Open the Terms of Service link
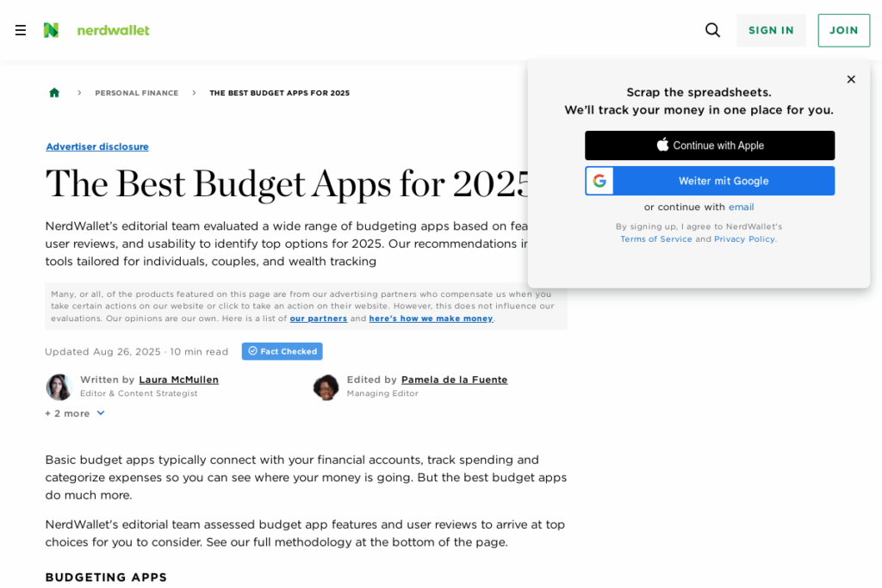The image size is (882, 588). click(x=655, y=239)
